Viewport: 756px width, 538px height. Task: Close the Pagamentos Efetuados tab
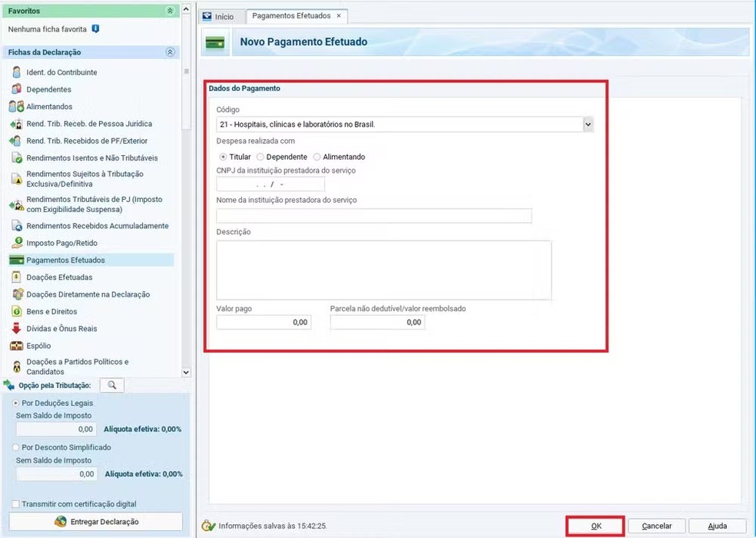pyautogui.click(x=339, y=16)
